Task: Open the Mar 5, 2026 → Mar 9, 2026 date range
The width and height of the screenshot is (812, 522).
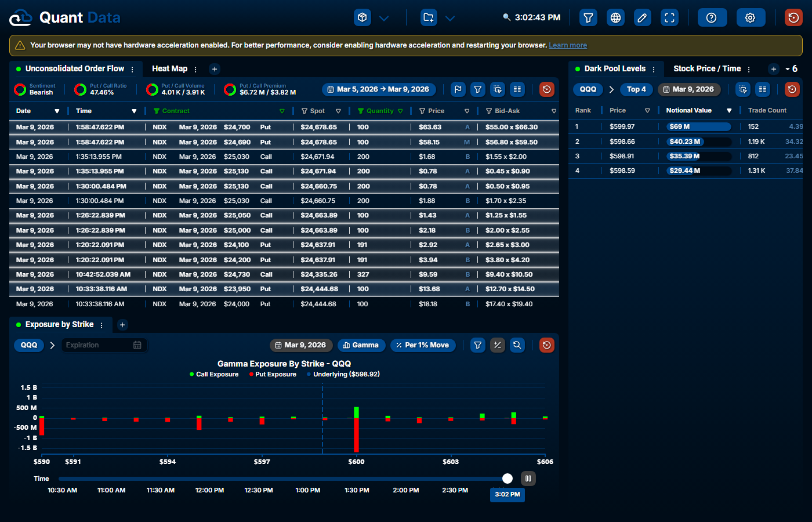Action: 378,89
